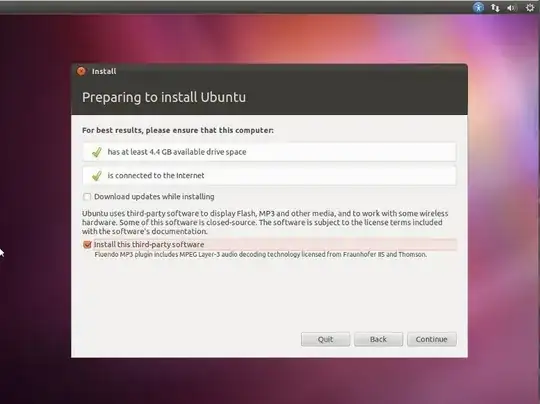Viewport: 540px width, 404px height.
Task: Click the green checkmark beside Internet connection
Action: pos(97,176)
